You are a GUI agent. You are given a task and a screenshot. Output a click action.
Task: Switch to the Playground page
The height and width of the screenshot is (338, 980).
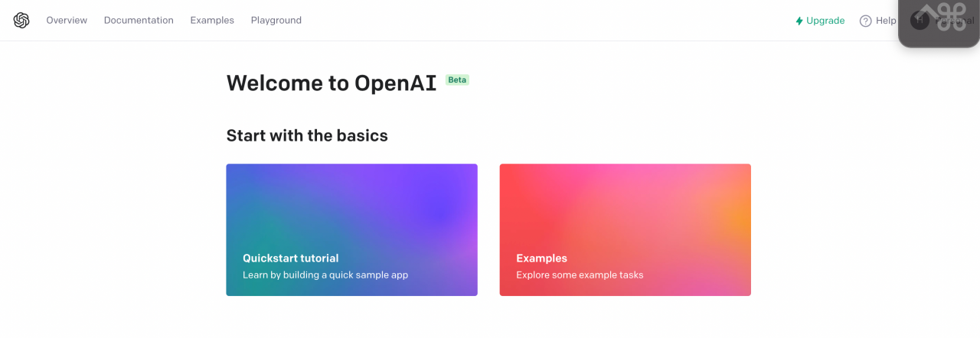[x=276, y=21]
